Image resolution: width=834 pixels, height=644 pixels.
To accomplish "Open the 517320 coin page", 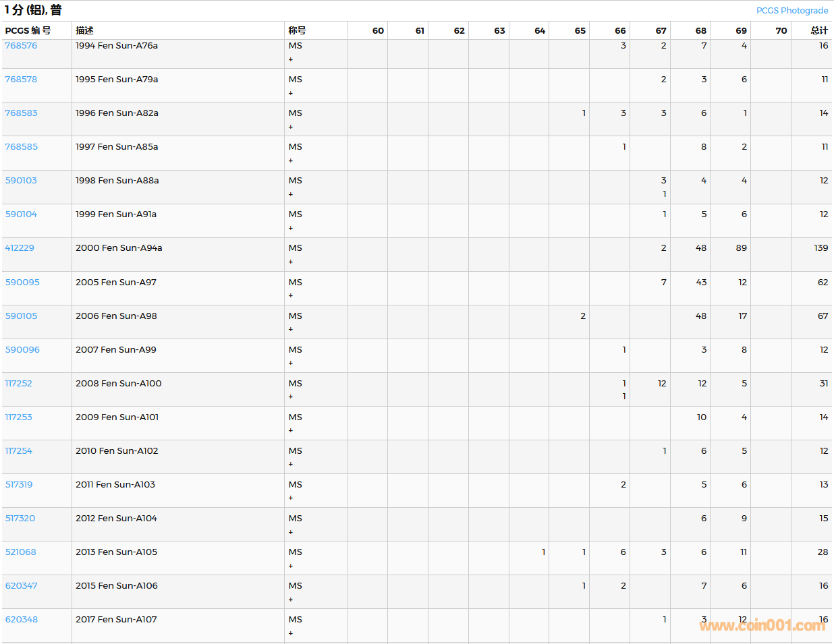I will click(20, 519).
